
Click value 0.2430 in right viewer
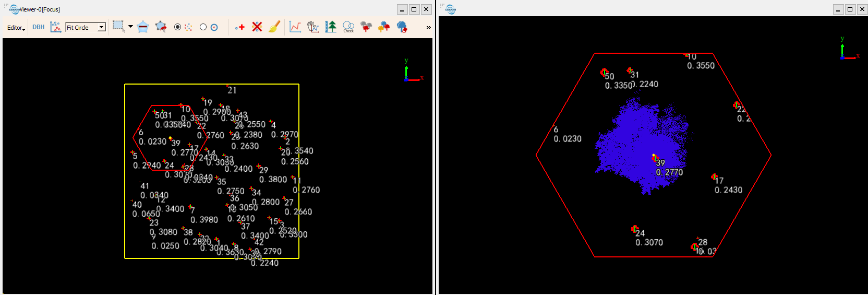(x=729, y=190)
